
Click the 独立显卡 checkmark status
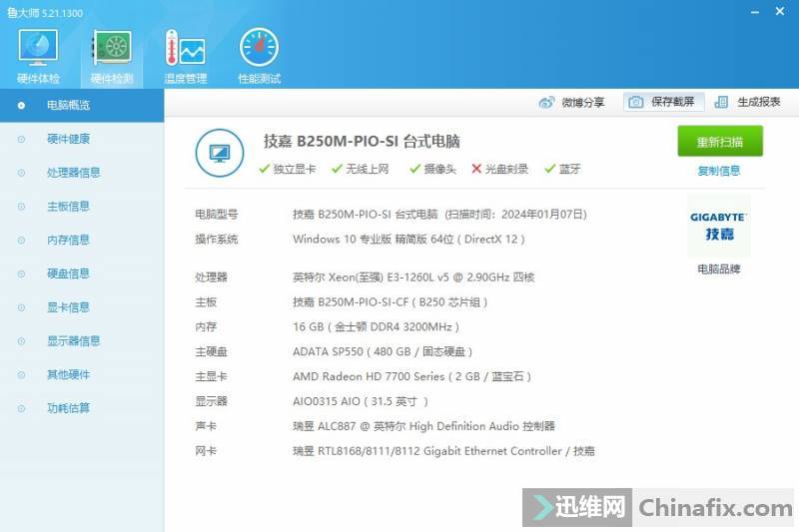click(x=288, y=169)
